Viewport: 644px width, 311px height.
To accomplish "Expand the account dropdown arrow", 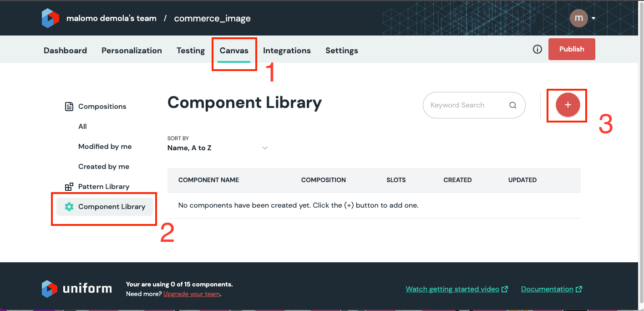I will tap(593, 19).
